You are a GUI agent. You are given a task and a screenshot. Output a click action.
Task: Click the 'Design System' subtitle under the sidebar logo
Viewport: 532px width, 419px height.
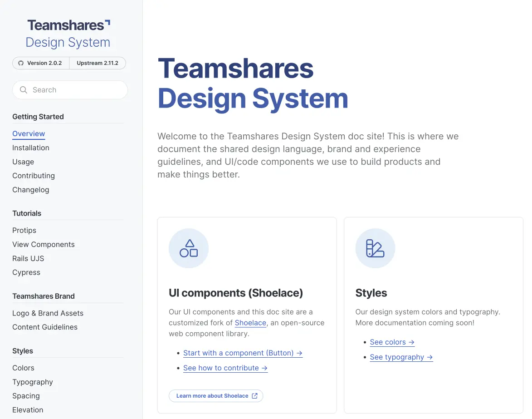click(x=68, y=43)
